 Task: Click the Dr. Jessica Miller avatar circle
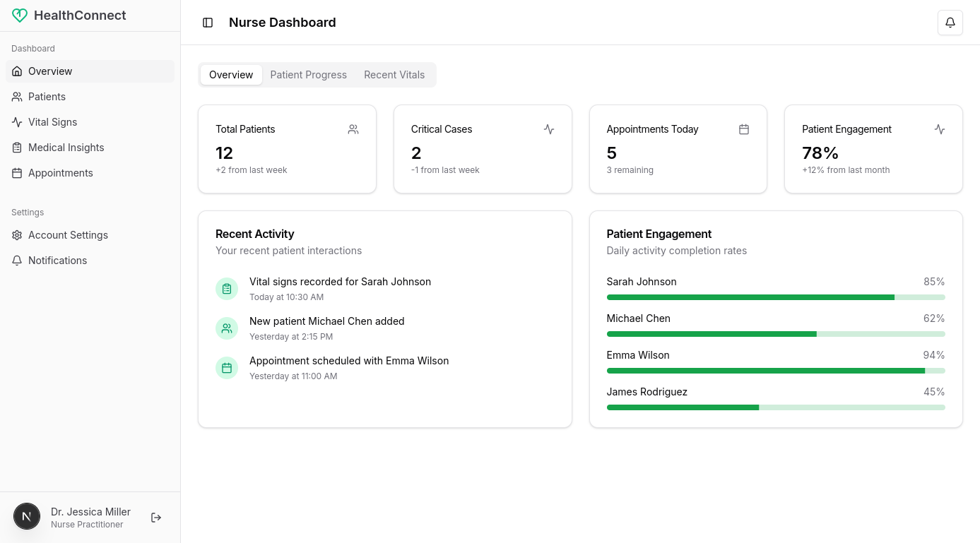pyautogui.click(x=27, y=516)
